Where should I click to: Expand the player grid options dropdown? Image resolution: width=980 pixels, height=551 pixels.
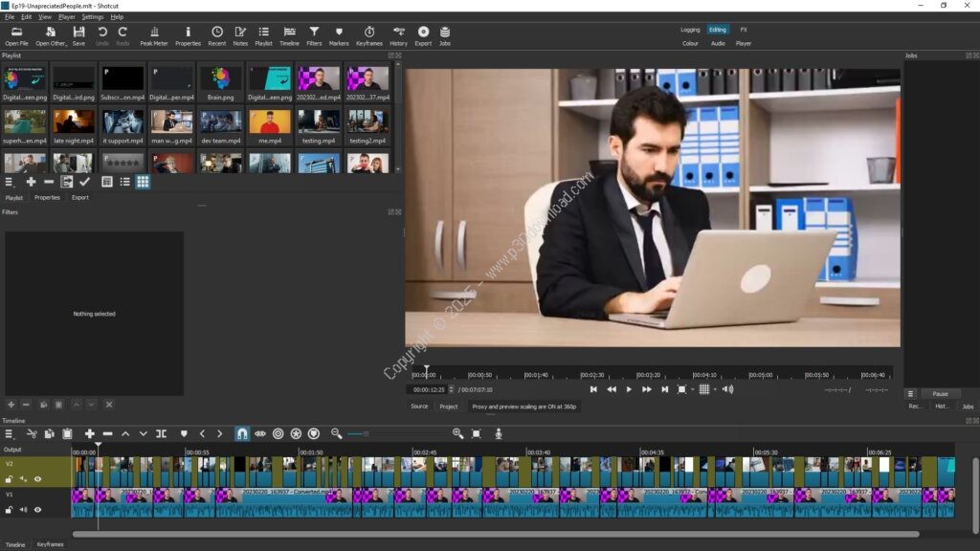(714, 390)
